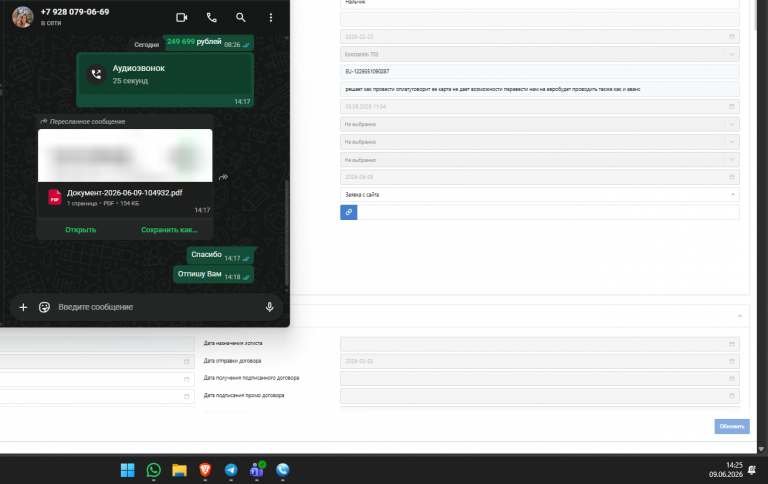Click the Документ-2026-06-09-104932.pdf file name

(124, 193)
